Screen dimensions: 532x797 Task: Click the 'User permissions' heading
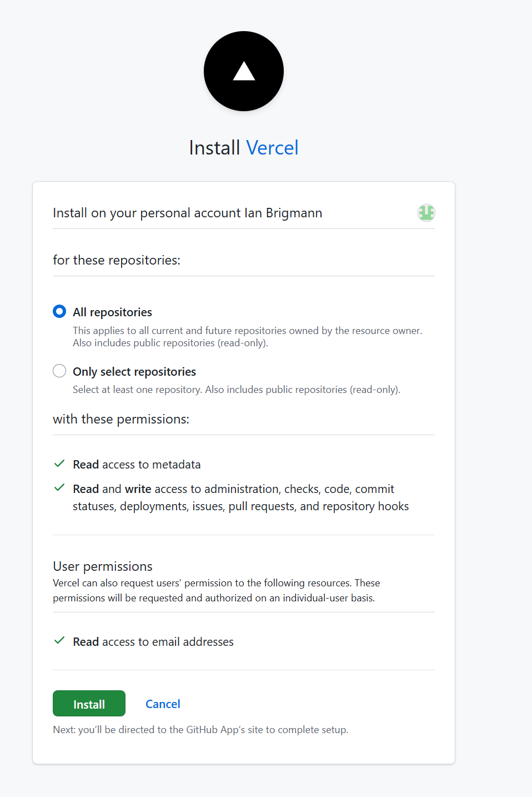102,566
